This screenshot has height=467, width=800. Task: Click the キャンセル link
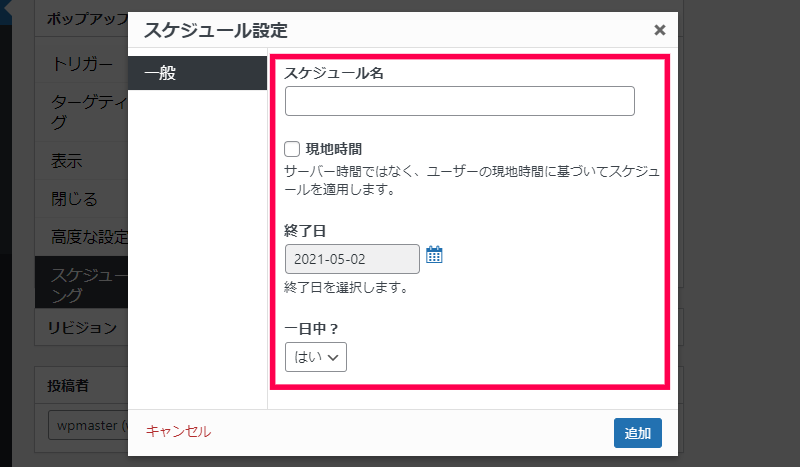click(179, 431)
